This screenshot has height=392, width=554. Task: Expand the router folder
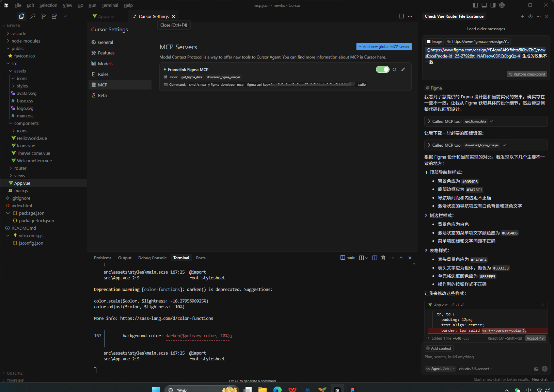click(44, 168)
